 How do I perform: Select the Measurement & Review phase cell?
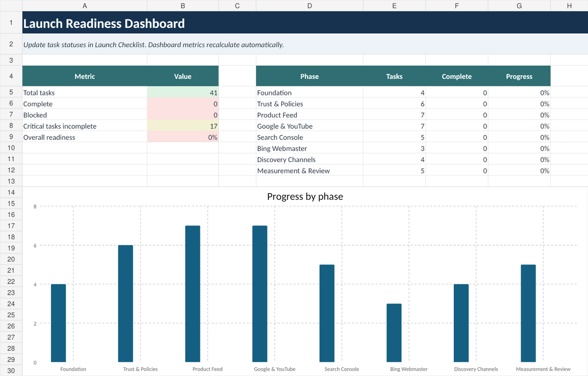pos(310,171)
